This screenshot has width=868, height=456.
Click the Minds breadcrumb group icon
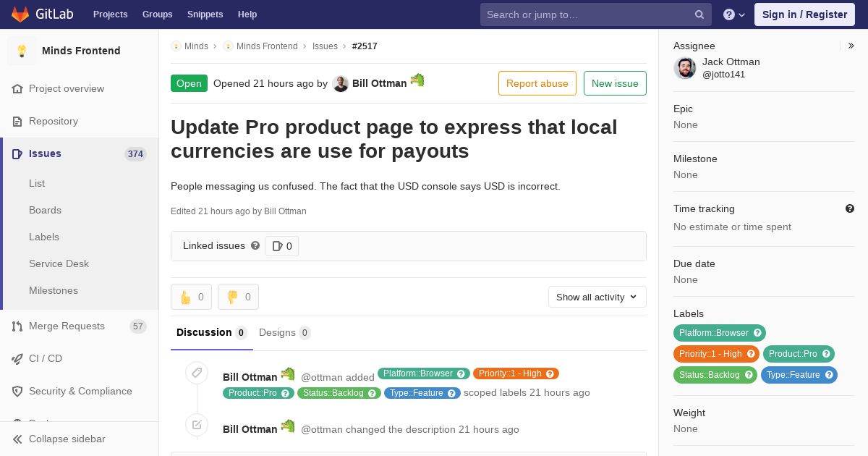click(x=176, y=46)
